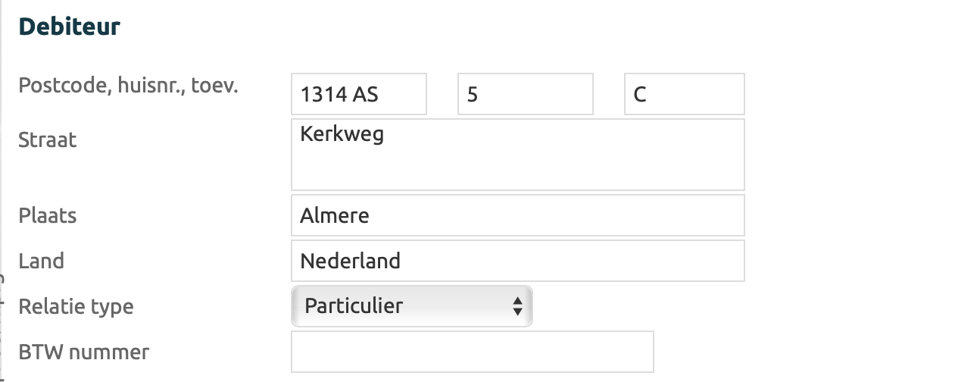Image resolution: width=980 pixels, height=382 pixels.
Task: Click inside the Straat text area
Action: pyautogui.click(x=517, y=163)
